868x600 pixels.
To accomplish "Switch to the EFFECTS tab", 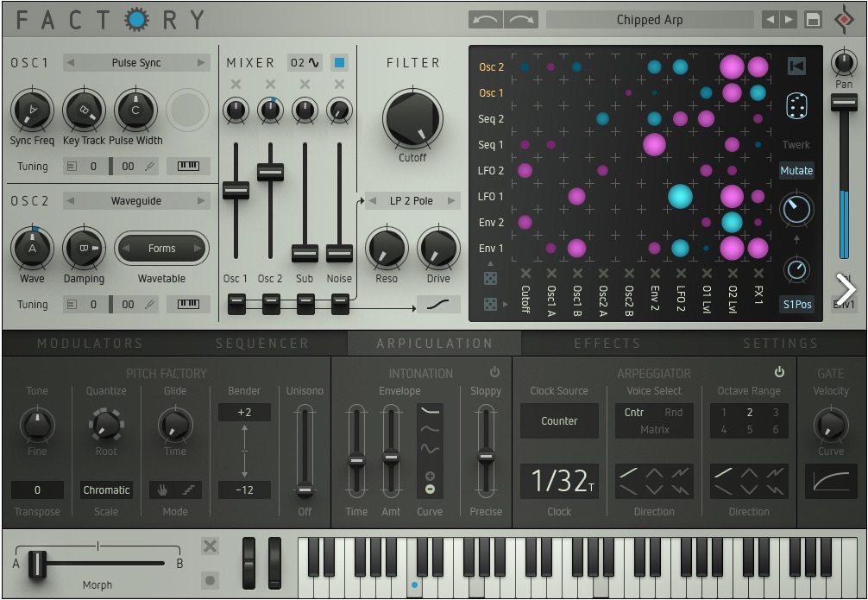I will point(608,343).
